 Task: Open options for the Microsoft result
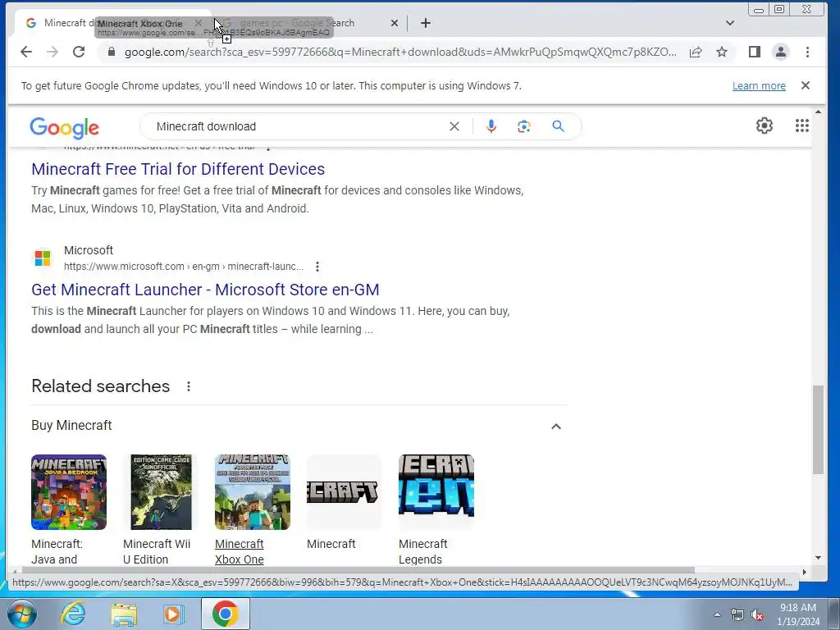pyautogui.click(x=317, y=267)
